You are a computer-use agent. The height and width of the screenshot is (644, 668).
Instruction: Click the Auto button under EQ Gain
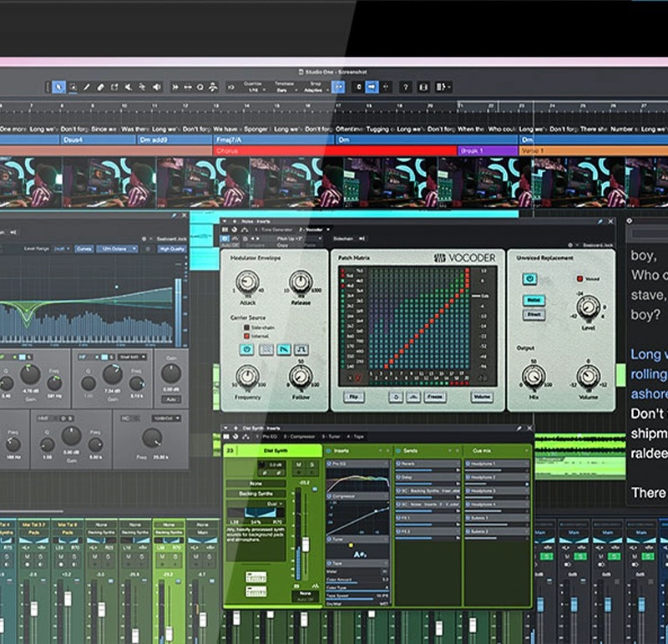tap(171, 399)
